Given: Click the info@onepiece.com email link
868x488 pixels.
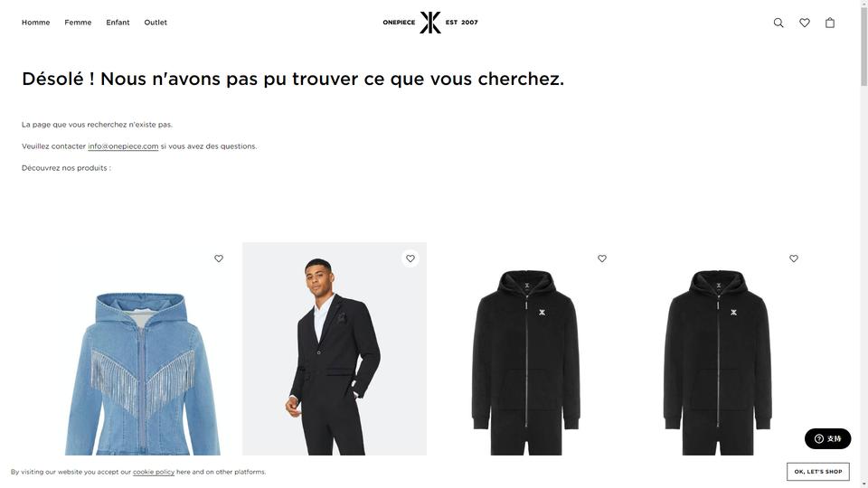Looking at the screenshot, I should click(x=123, y=146).
